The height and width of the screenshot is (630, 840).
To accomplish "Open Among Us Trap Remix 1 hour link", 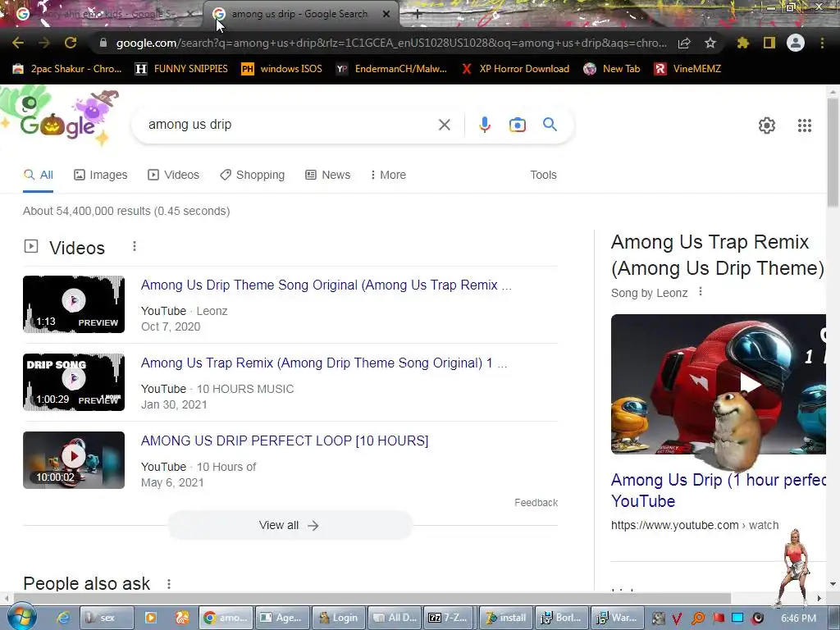I will (x=323, y=363).
